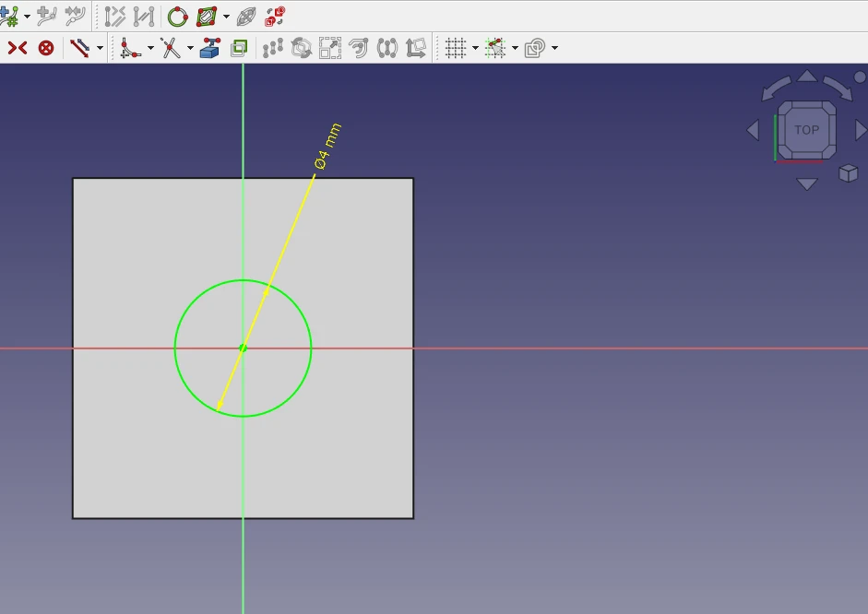The width and height of the screenshot is (868, 614).
Task: Click the external geometry tool
Action: [210, 48]
